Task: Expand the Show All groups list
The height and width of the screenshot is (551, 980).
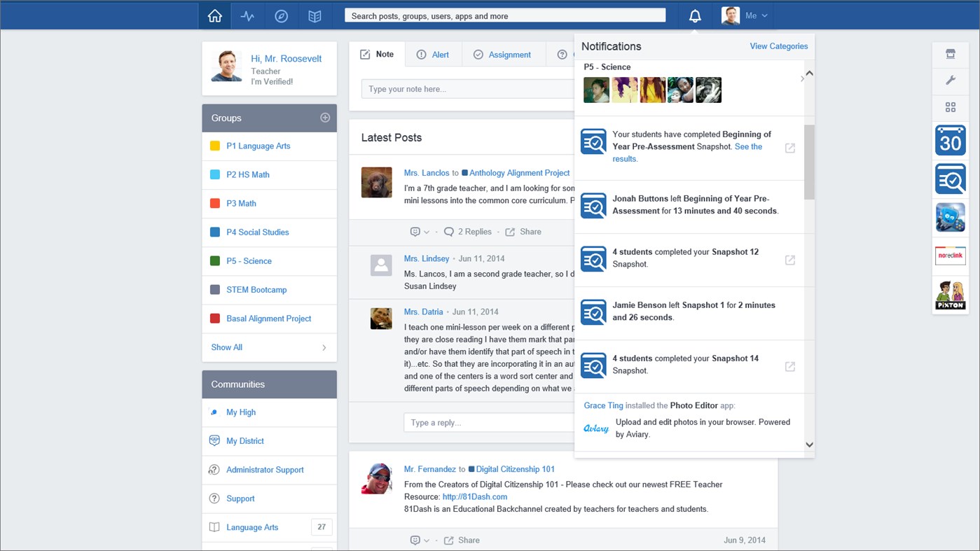Action: coord(226,347)
